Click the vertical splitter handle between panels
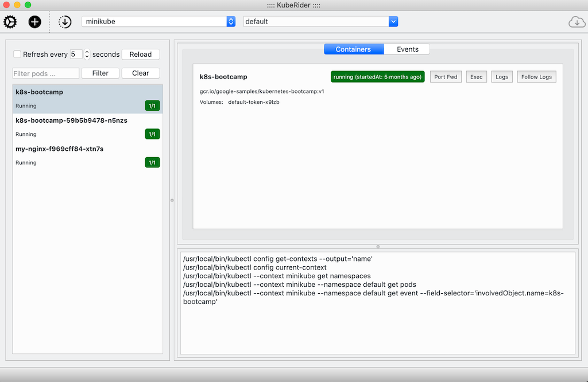Image resolution: width=588 pixels, height=382 pixels. coord(172,200)
